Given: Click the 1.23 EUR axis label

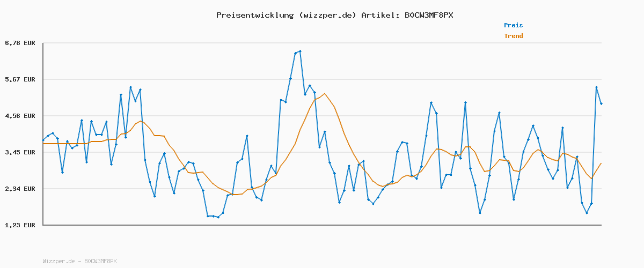Looking at the screenshot, I should coord(20,225).
